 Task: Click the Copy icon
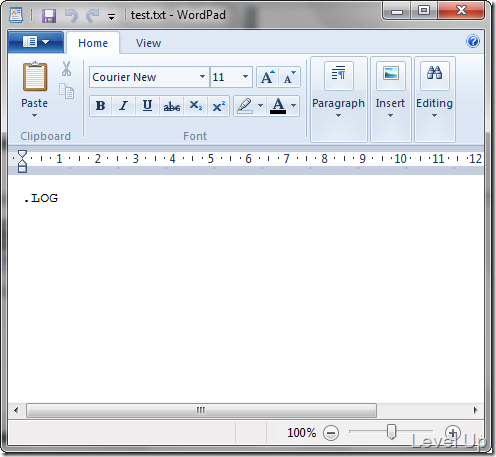click(x=66, y=91)
